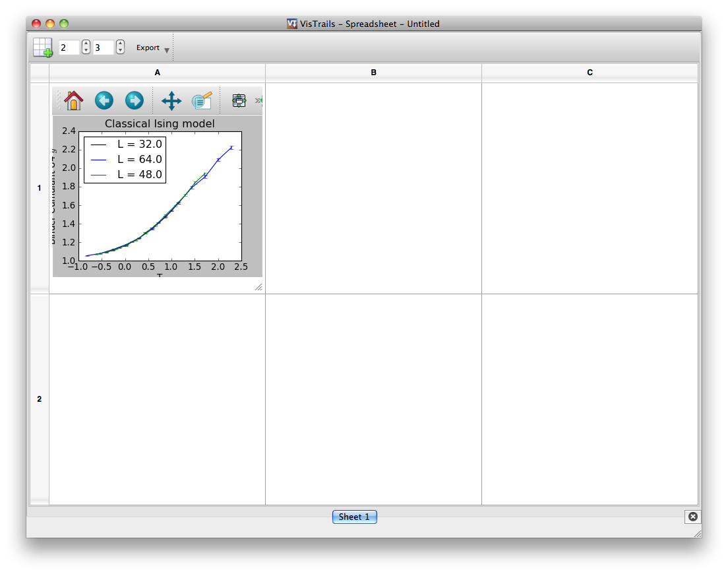Select column B header
Viewport: 728px width, 574px height.
point(373,73)
